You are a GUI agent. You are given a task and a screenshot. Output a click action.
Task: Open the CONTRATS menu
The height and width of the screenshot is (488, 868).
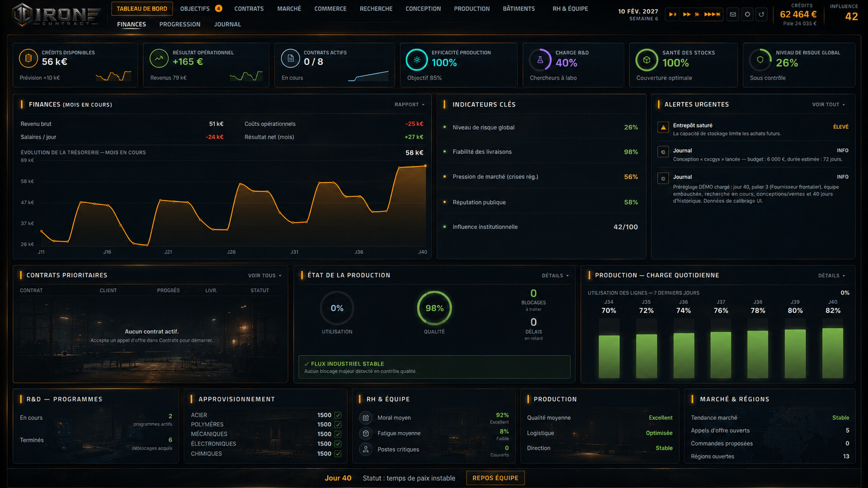tap(249, 9)
